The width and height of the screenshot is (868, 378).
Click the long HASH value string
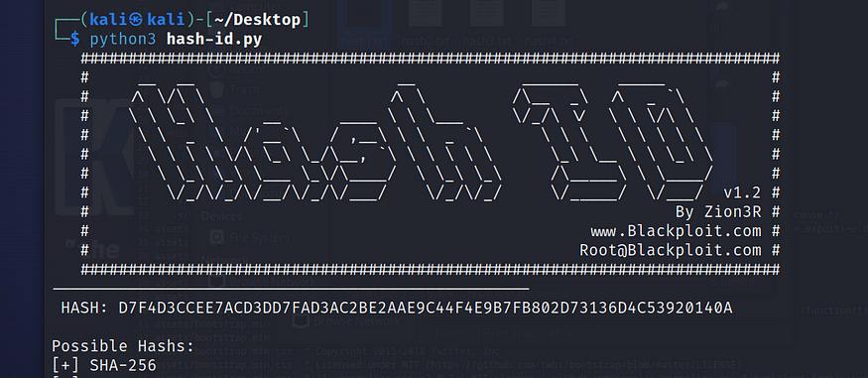point(426,309)
